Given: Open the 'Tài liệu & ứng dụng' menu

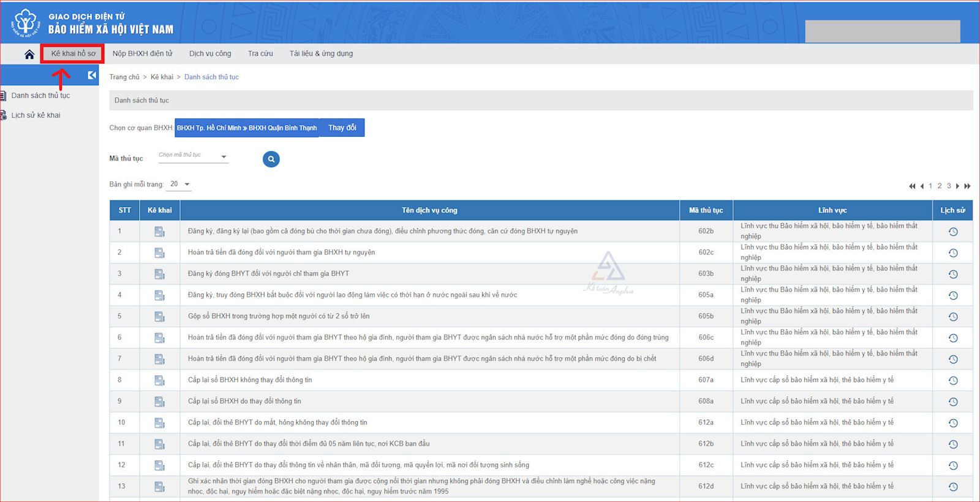Looking at the screenshot, I should pyautogui.click(x=321, y=54).
